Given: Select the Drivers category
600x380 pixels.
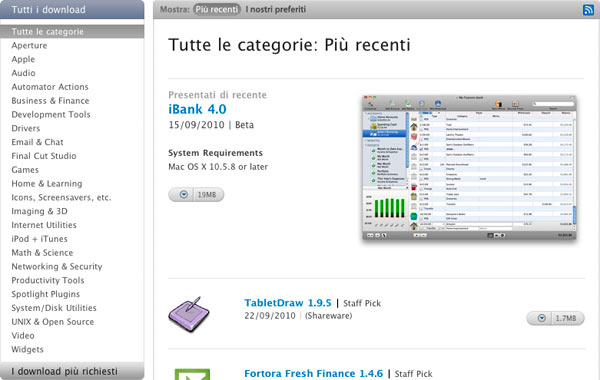Looking at the screenshot, I should (x=26, y=128).
